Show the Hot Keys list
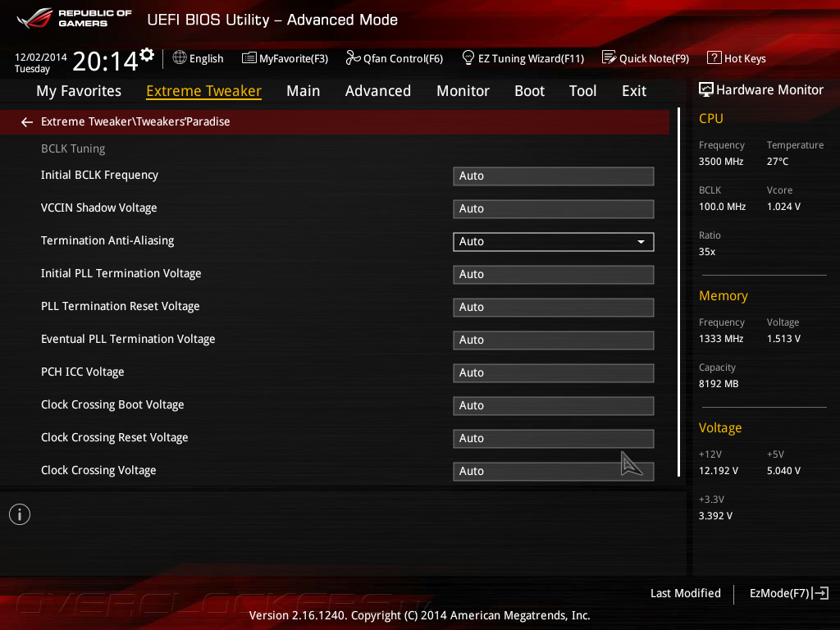The width and height of the screenshot is (840, 630). [737, 58]
